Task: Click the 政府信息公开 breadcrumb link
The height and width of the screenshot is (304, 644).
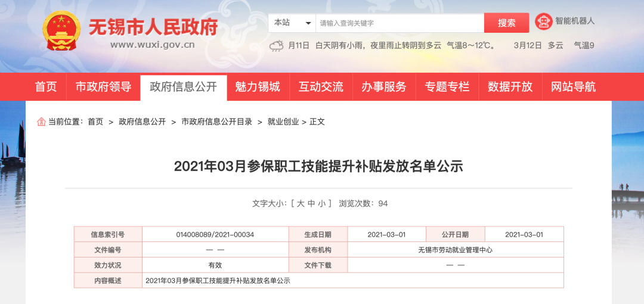Action: [142, 122]
